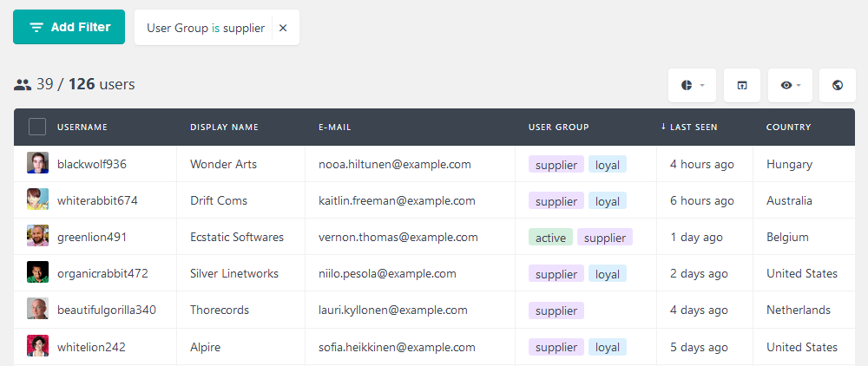Click the active tag for greenlion491
Viewport: 868px width, 366px height.
[x=550, y=237]
